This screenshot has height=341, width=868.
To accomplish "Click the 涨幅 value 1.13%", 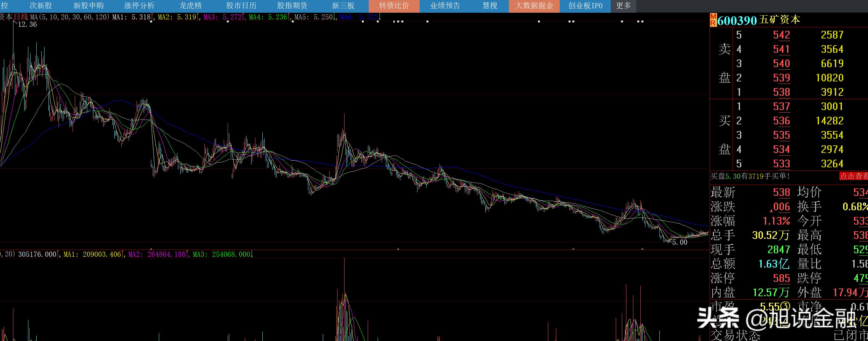I will pyautogui.click(x=776, y=221).
